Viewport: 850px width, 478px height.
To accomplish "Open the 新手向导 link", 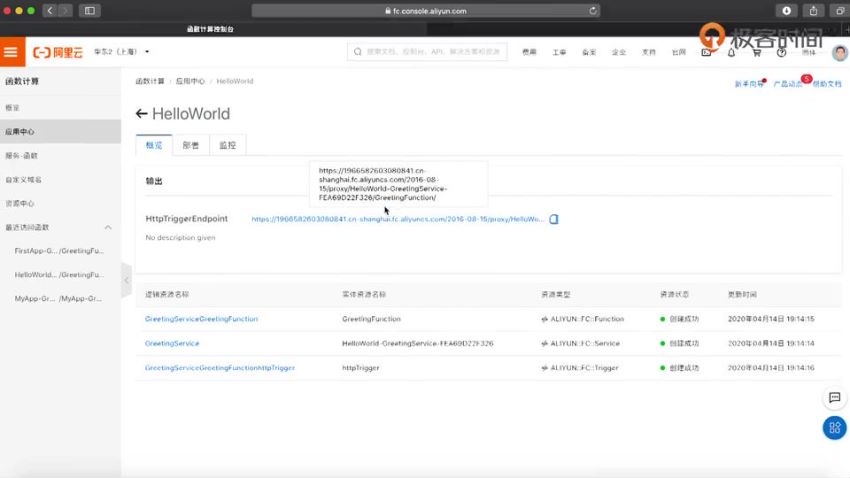I will tap(749, 84).
